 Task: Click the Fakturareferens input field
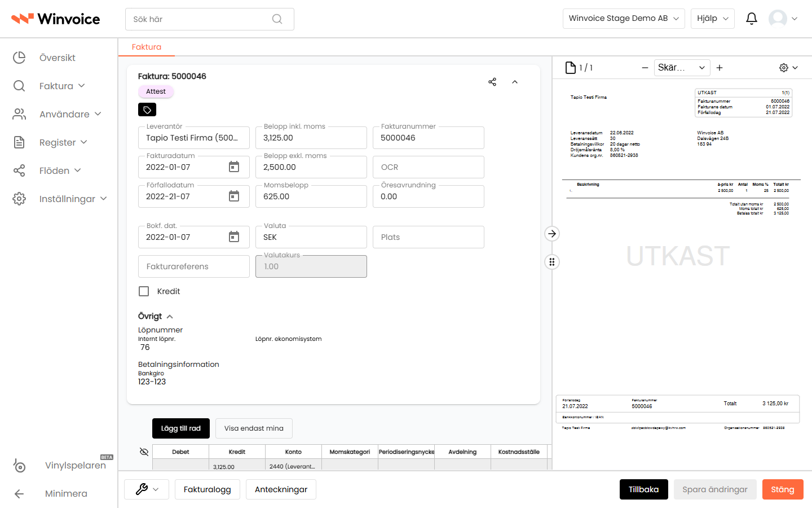(x=194, y=266)
